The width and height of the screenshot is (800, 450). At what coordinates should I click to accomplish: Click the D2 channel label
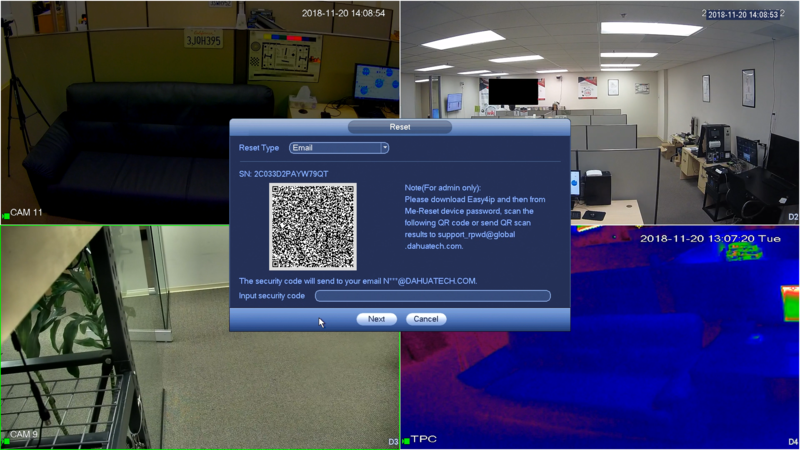(793, 217)
